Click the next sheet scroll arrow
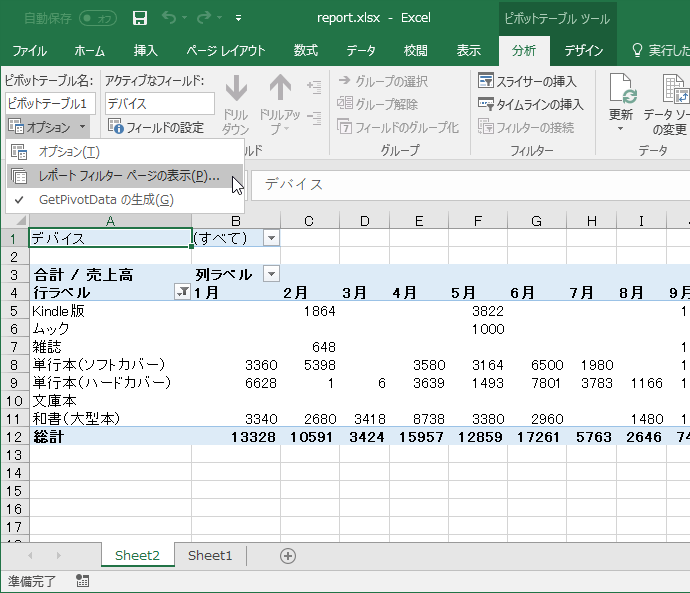 [59, 556]
